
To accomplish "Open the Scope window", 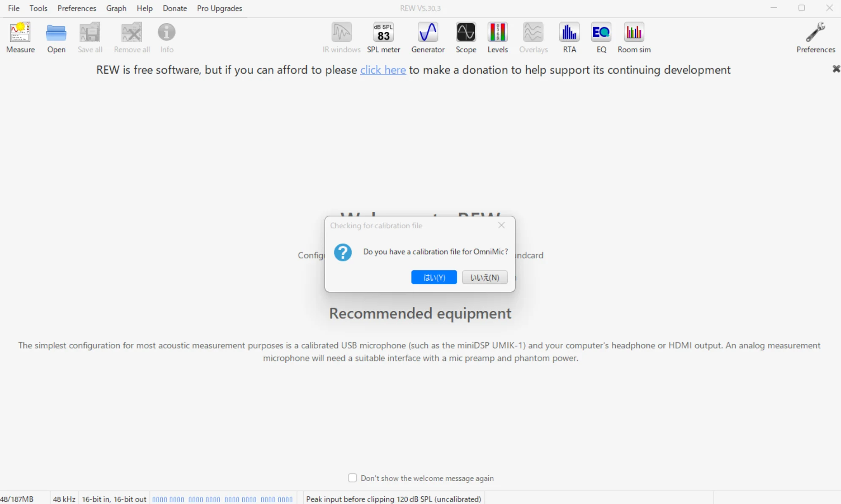I will 466,37.
